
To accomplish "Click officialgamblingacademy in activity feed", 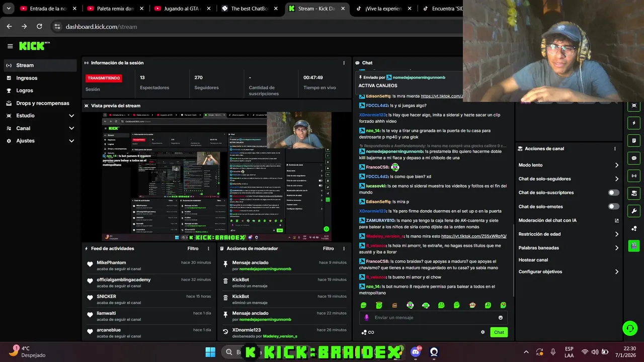I will [123, 280].
